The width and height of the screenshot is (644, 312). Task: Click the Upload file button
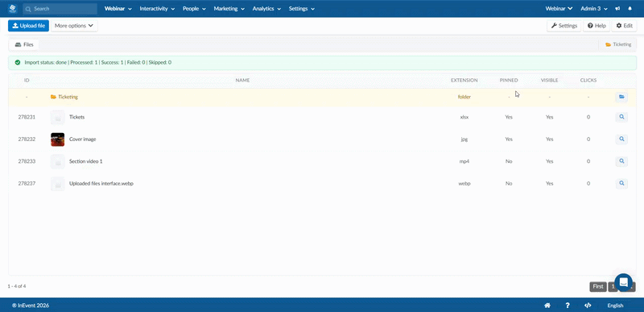click(x=28, y=26)
